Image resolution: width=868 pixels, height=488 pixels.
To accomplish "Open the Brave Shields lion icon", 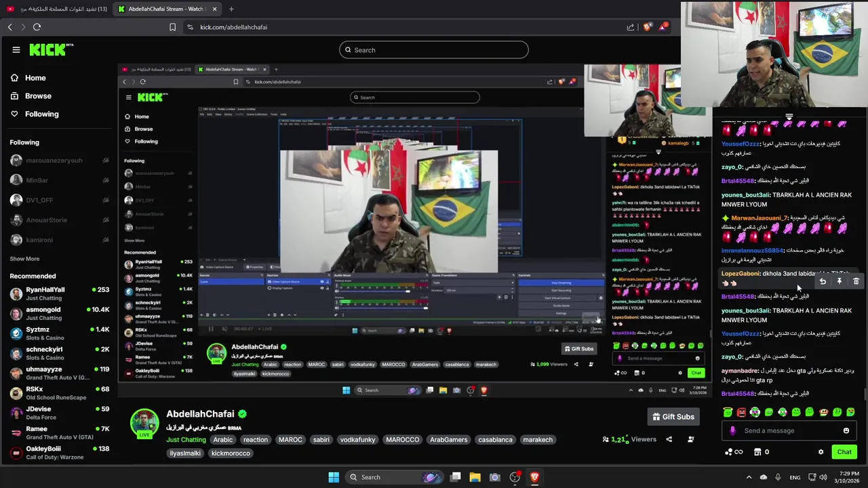I will [648, 27].
